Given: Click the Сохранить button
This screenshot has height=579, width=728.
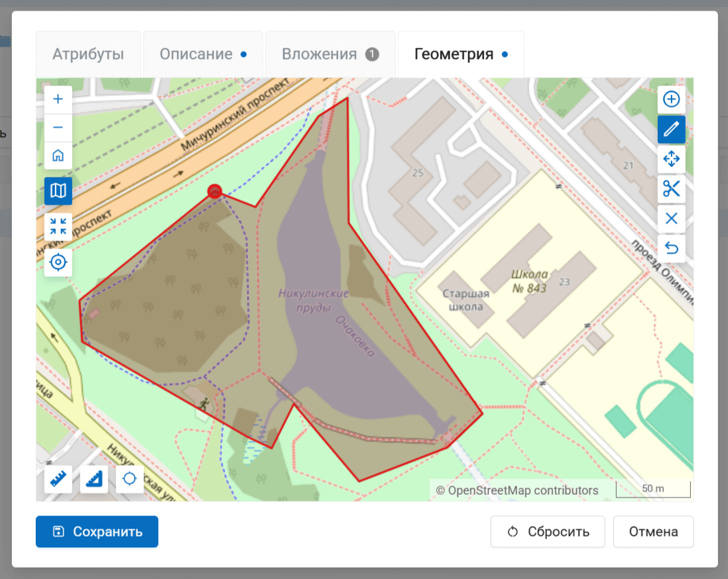Looking at the screenshot, I should coord(97,532).
